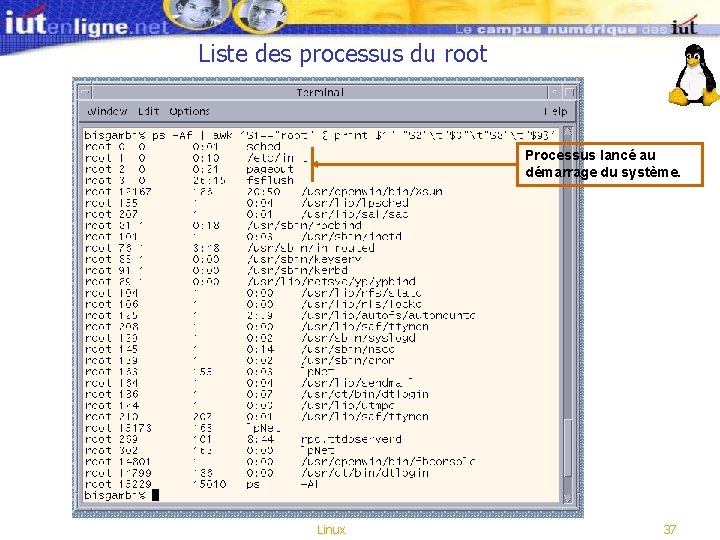Select the /usr/sbin/kerbd row
This screenshot has height=540, width=720.
pos(216,270)
